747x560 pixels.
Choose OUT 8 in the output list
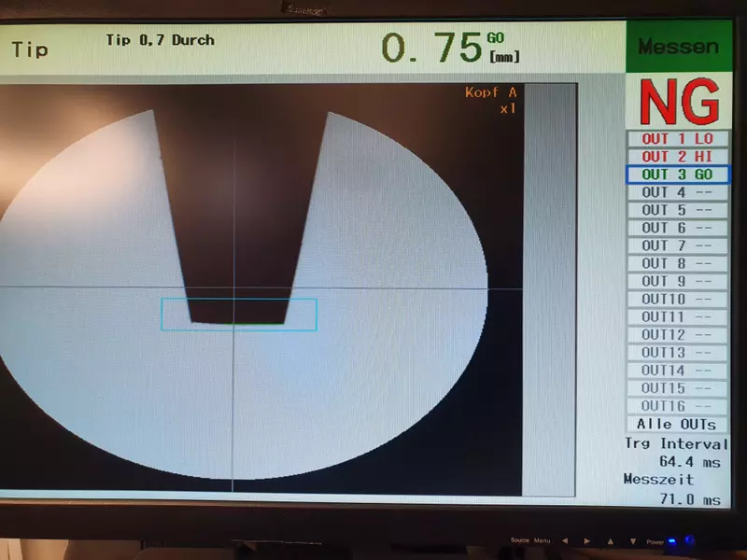coord(677,263)
